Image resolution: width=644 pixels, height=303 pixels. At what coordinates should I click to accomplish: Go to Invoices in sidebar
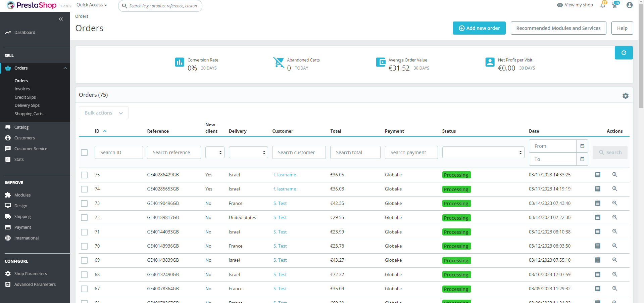[22, 89]
